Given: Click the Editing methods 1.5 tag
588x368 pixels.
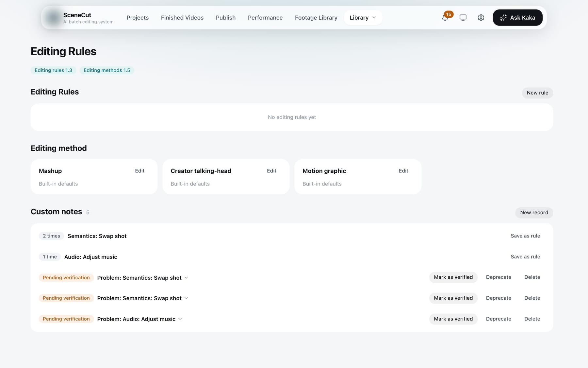Looking at the screenshot, I should coord(107,70).
